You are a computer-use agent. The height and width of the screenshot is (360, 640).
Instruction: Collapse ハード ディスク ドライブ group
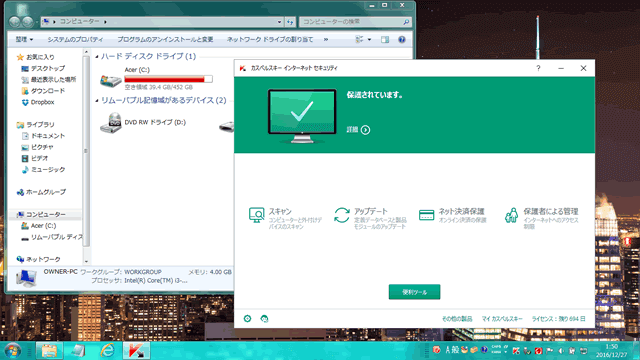pos(97,56)
